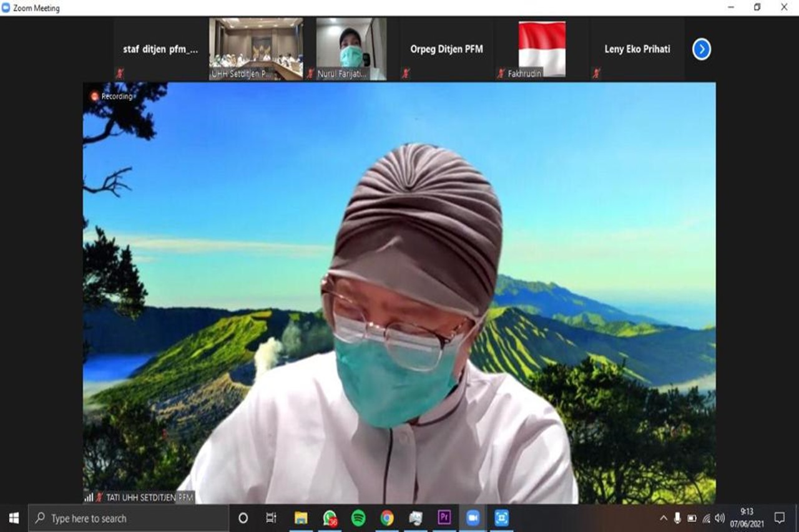This screenshot has height=532, width=799.
Task: Click muted mic icon on Orpeg Ditjen tile
Action: pos(406,74)
